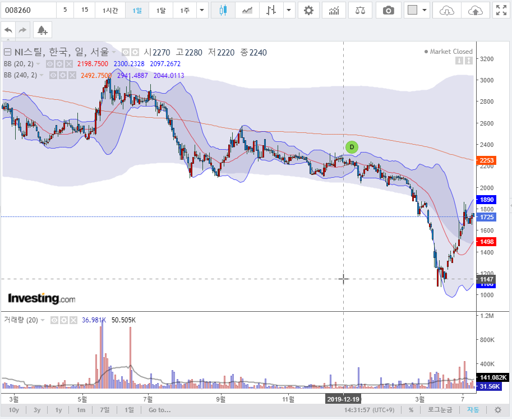Remove the volume indicator
The width and height of the screenshot is (512, 420).
73,320
